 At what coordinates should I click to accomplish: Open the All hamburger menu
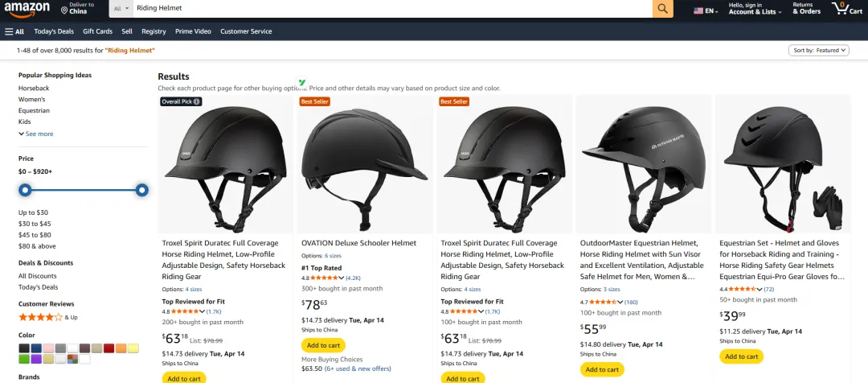coord(14,31)
